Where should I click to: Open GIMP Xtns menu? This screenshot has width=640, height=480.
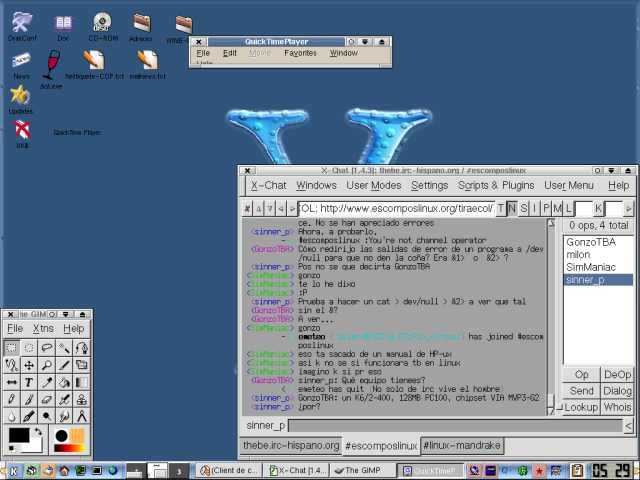point(43,328)
